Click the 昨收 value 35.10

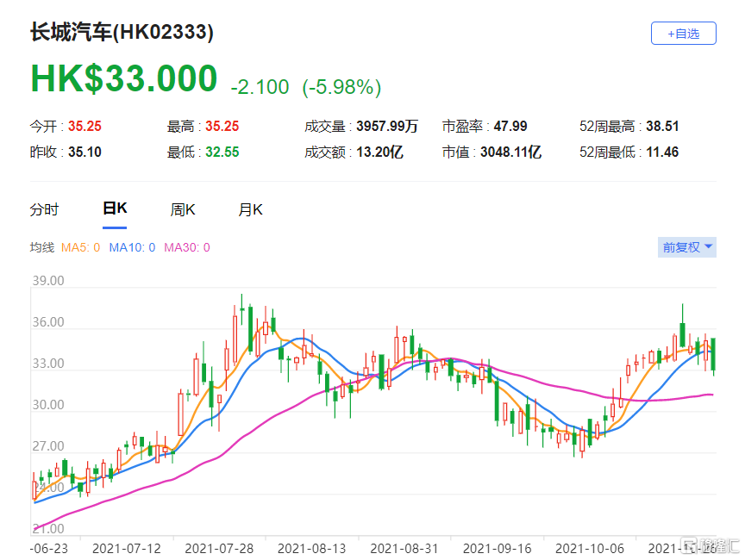click(85, 152)
